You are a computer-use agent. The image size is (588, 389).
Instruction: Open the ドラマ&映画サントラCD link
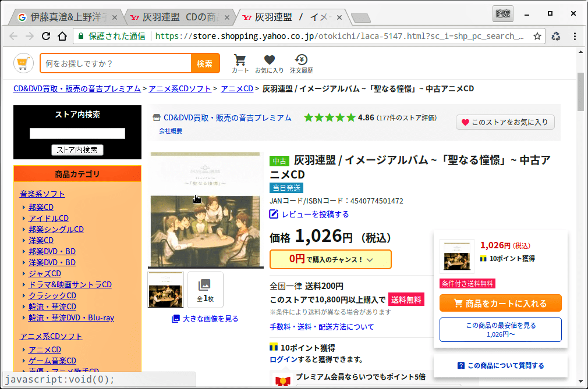(x=70, y=284)
